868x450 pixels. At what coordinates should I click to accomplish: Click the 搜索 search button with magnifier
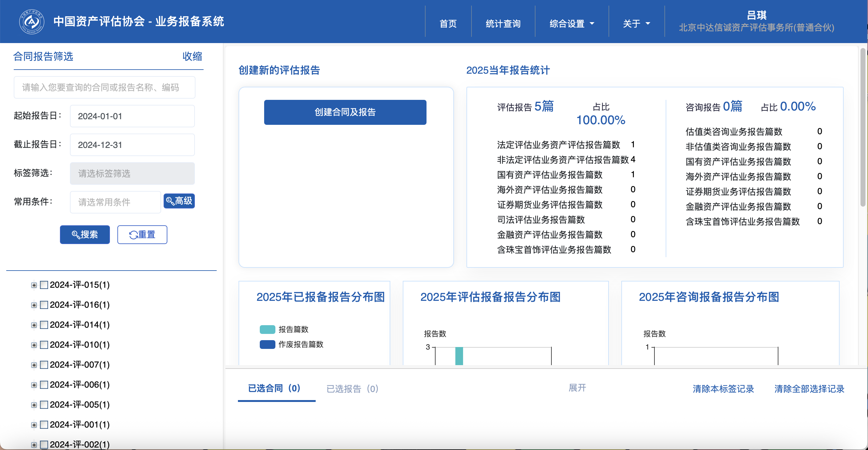(x=85, y=234)
